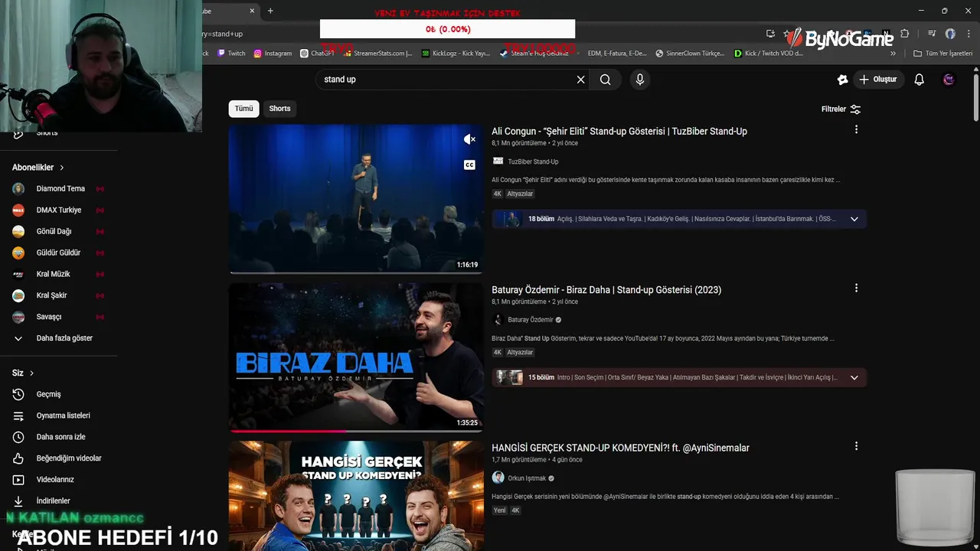Select the Tümü filter chip
The height and width of the screenshot is (551, 980).
click(243, 109)
